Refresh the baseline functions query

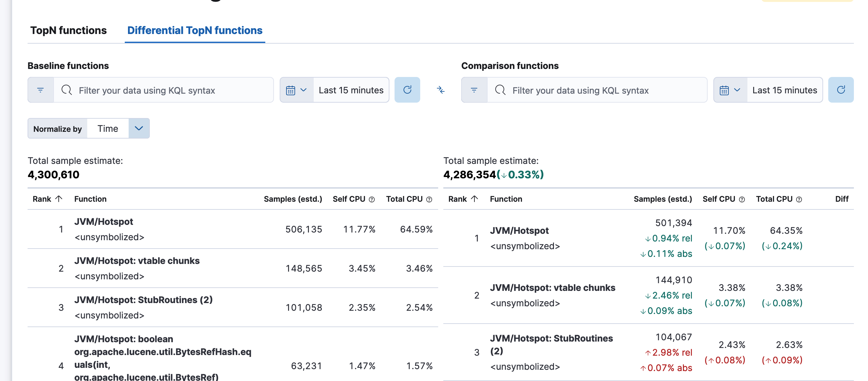(407, 90)
